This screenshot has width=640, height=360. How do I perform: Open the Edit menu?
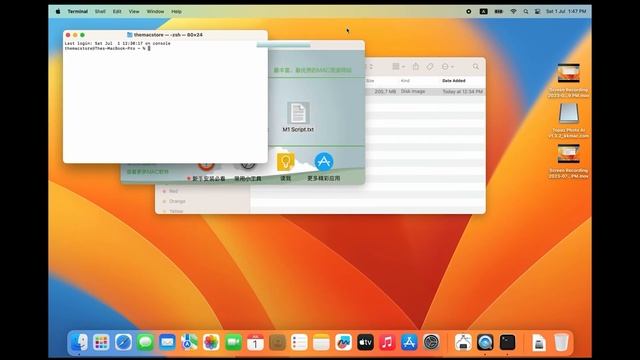117,11
